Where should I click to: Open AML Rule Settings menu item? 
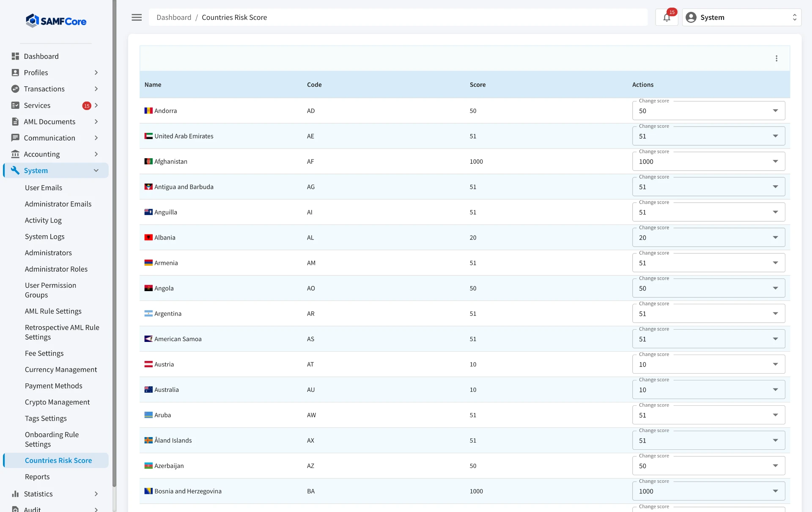click(53, 311)
